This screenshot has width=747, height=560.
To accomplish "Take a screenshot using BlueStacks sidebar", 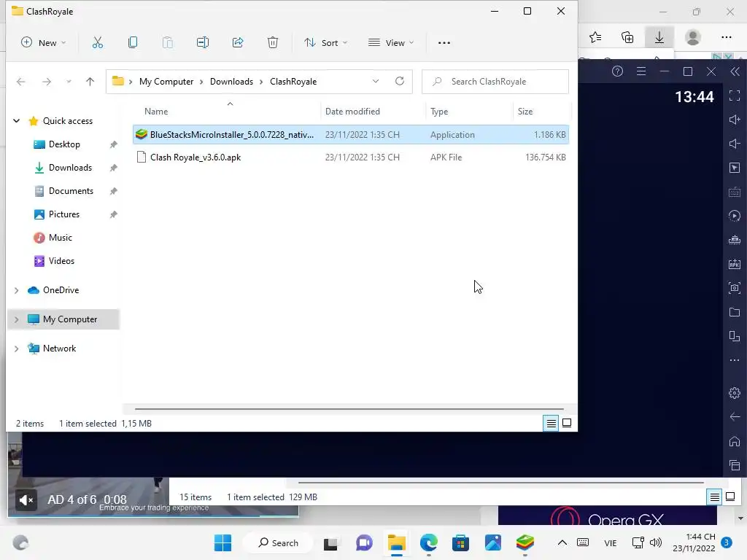I will pyautogui.click(x=735, y=287).
